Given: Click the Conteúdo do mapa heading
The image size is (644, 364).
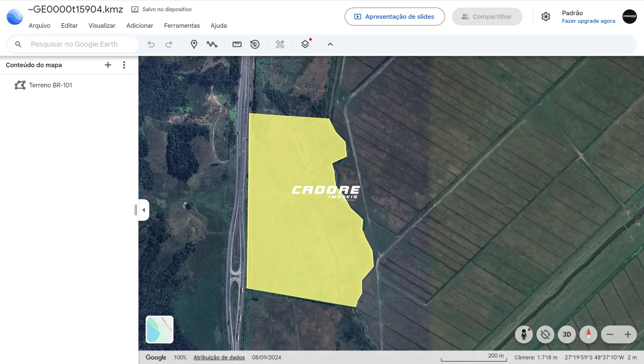Looking at the screenshot, I should (34, 65).
